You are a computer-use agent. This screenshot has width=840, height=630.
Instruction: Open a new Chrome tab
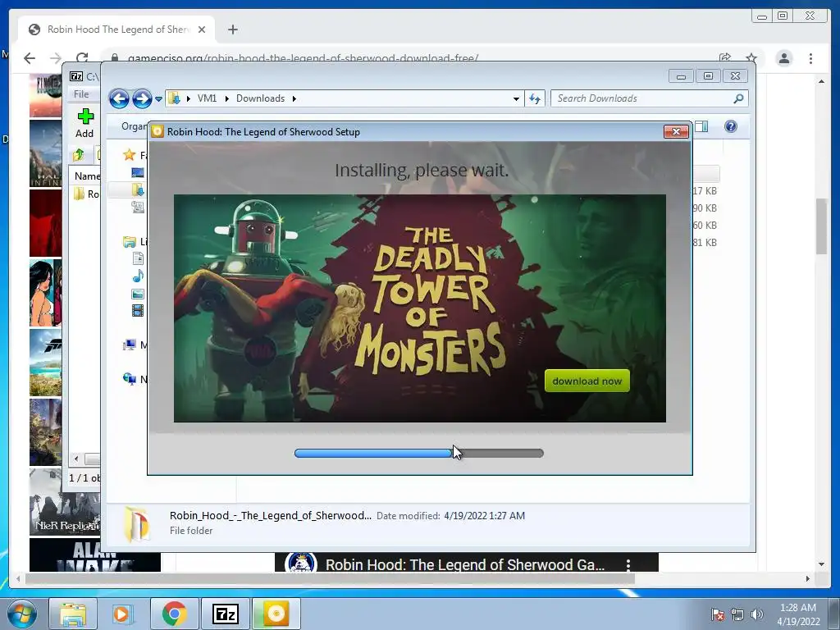[232, 30]
